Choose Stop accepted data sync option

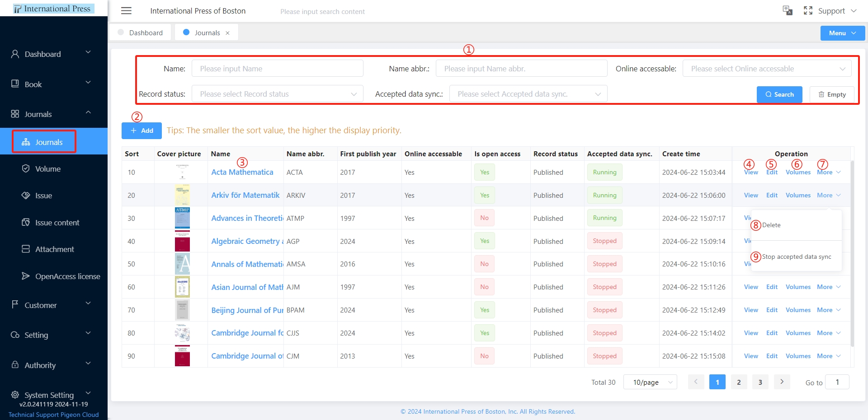click(797, 257)
